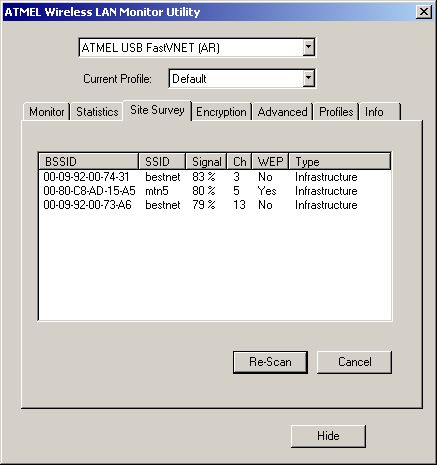Open the Advanced tab
Image resolution: width=437 pixels, height=465 pixels.
[282, 112]
